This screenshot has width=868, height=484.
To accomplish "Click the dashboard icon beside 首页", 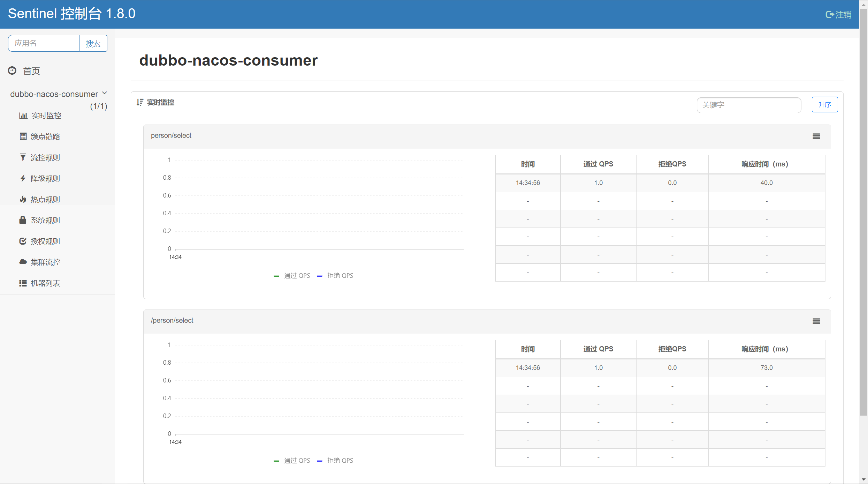I will click(12, 71).
